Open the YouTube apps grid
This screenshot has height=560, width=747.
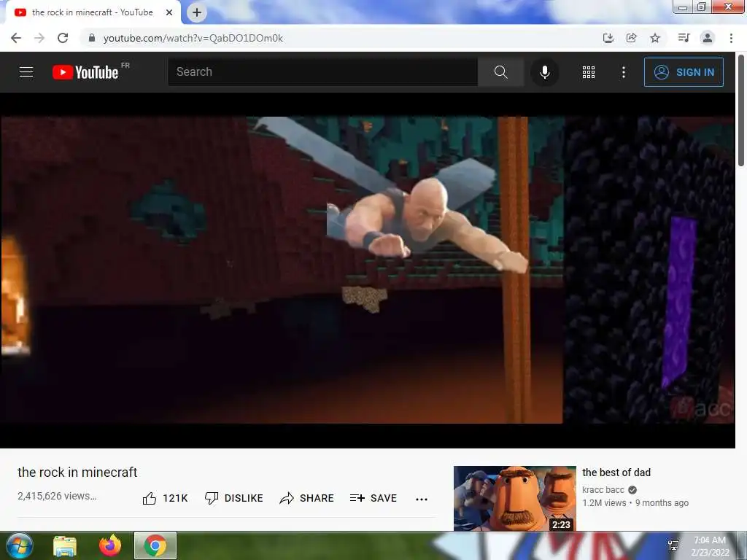point(589,72)
